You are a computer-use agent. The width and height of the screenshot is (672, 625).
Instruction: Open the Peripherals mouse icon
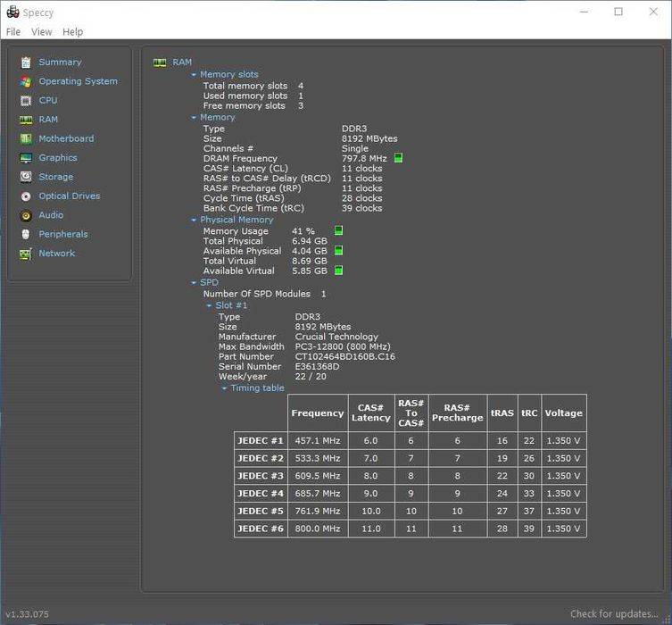coord(26,235)
